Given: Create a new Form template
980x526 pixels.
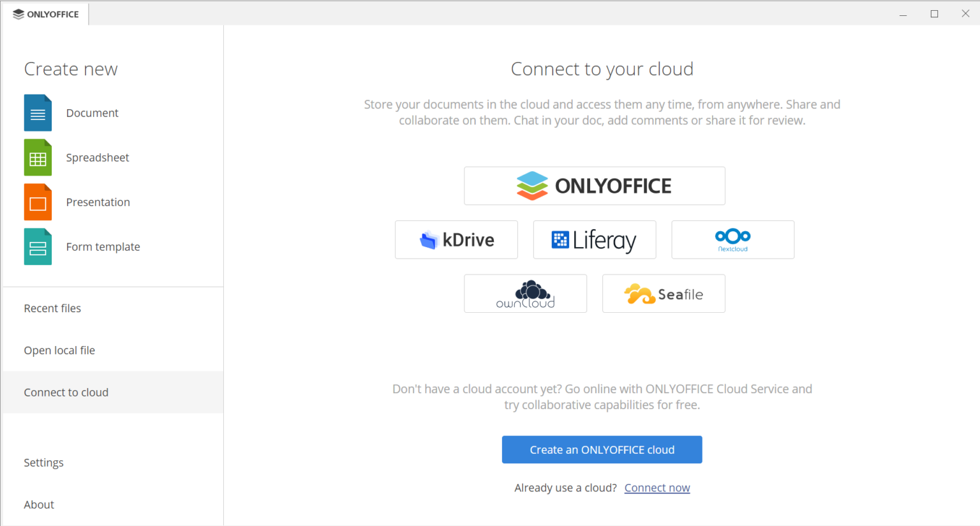Looking at the screenshot, I should (x=103, y=246).
